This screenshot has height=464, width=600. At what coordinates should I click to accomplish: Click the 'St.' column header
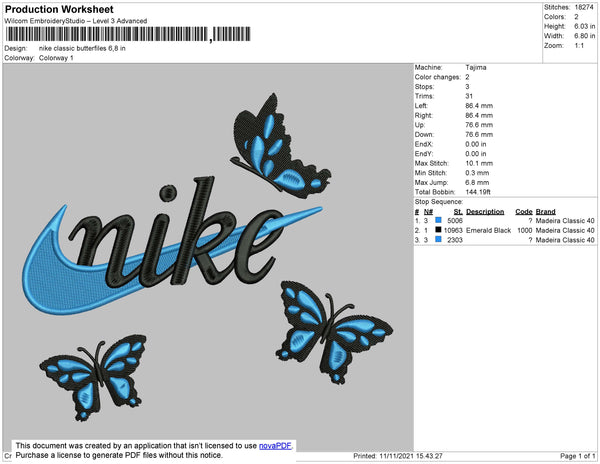pos(458,212)
